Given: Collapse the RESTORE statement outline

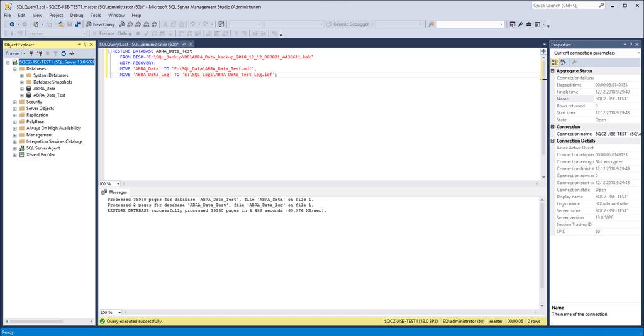Looking at the screenshot, I should click(109, 51).
